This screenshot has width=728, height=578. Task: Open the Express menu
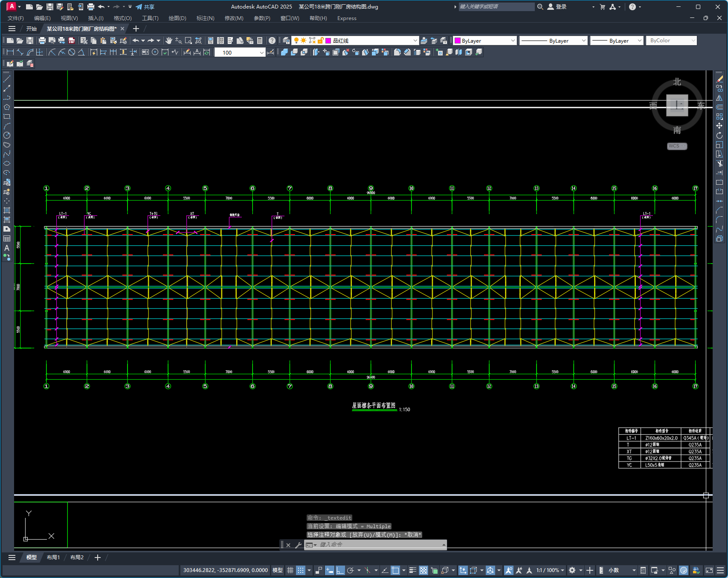coord(347,18)
